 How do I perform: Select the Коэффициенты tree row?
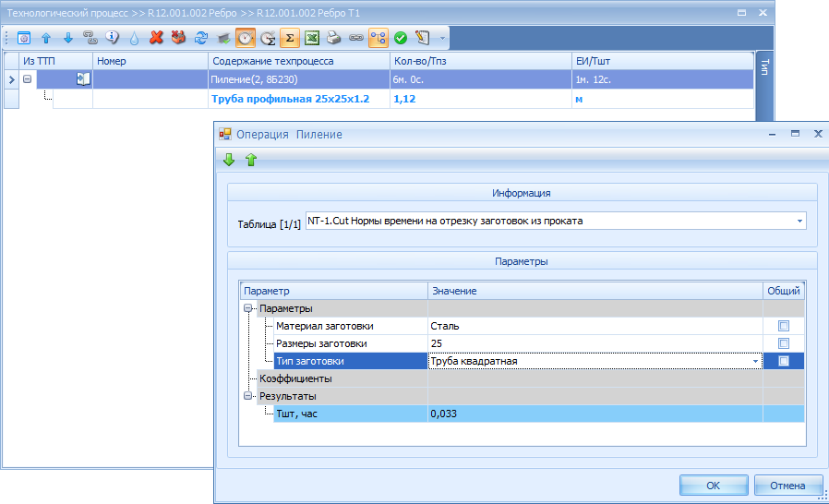click(x=342, y=378)
